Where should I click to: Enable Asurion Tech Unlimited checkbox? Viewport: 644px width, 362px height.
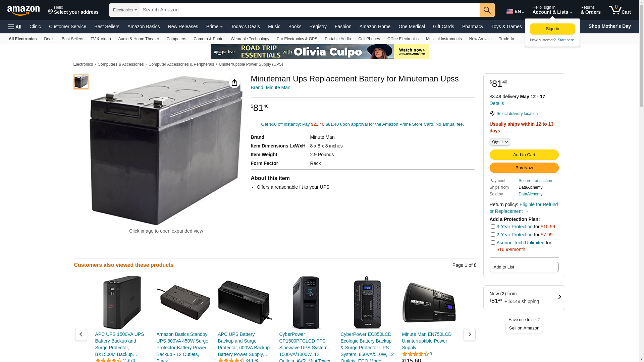click(493, 243)
